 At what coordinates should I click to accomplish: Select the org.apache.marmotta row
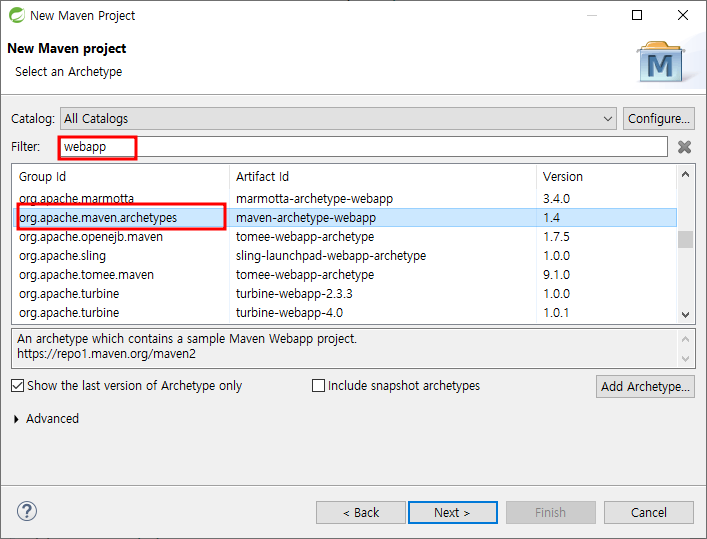345,198
